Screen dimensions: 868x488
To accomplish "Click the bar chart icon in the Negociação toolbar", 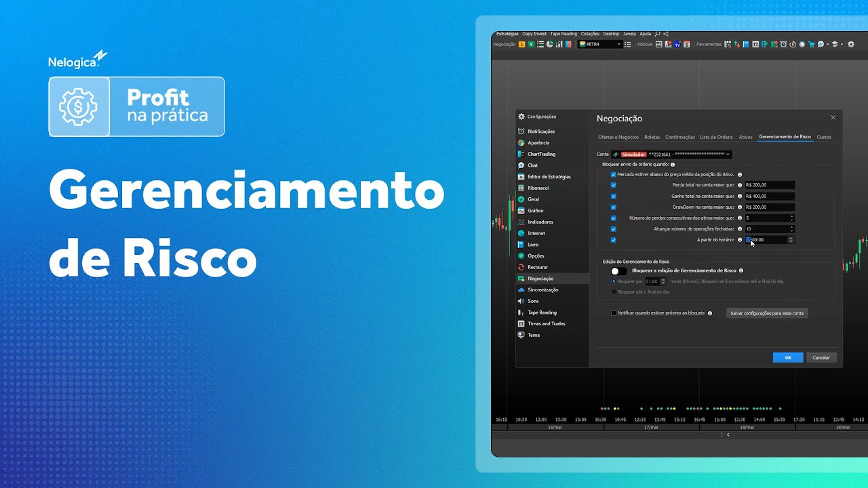I will pos(559,44).
